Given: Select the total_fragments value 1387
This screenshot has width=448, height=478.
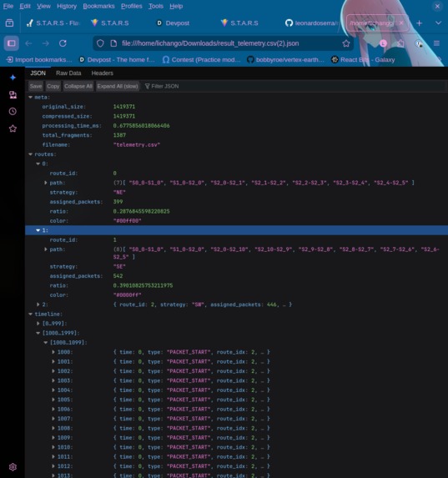Looking at the screenshot, I should click(119, 135).
